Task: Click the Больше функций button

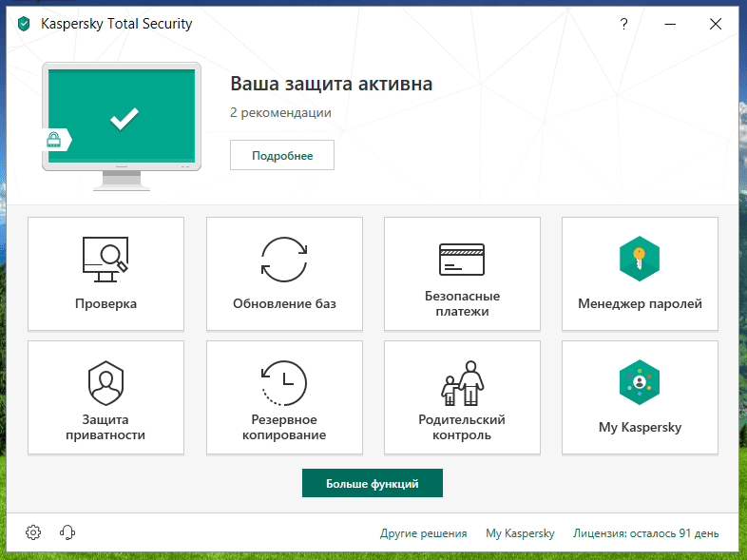Action: click(372, 483)
